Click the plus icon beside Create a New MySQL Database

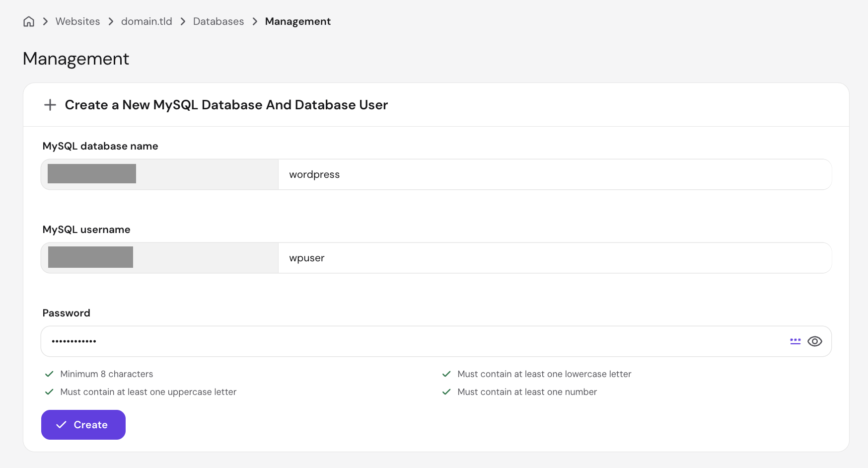coord(50,105)
